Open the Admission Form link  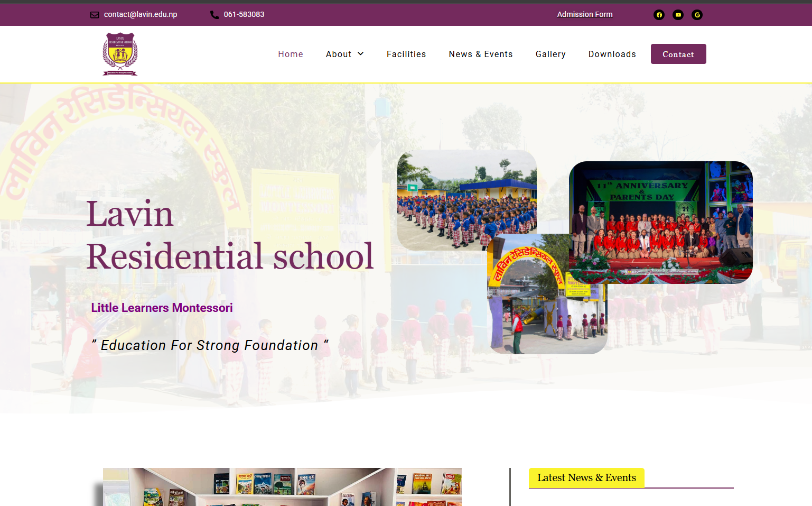tap(584, 14)
